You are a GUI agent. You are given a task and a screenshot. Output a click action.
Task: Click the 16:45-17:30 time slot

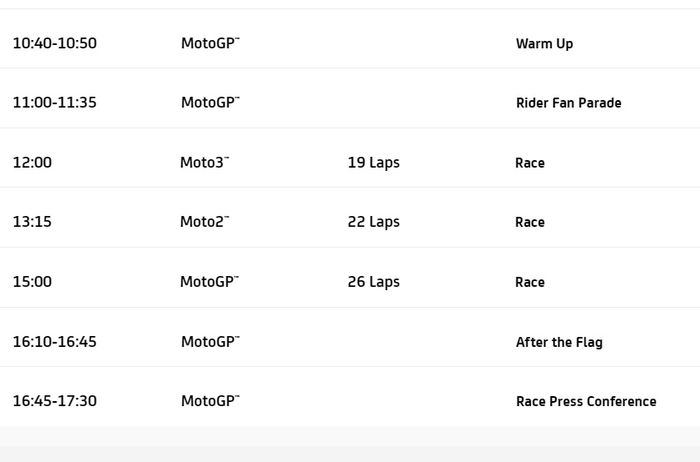point(54,401)
